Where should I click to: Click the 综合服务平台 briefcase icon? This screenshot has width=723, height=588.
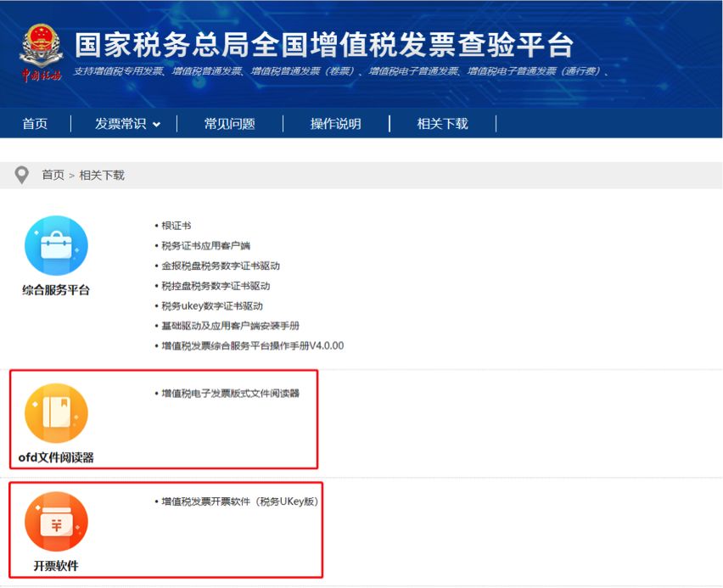56,245
